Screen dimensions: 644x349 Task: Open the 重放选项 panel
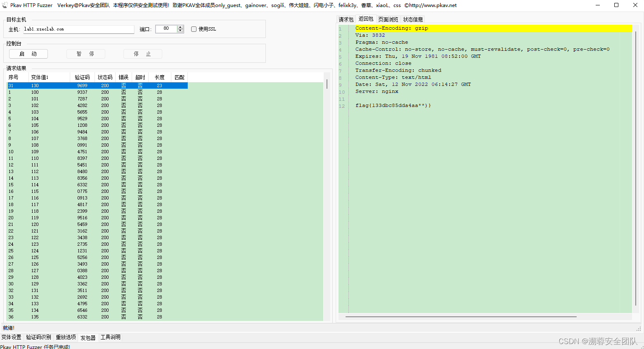[x=66, y=337]
